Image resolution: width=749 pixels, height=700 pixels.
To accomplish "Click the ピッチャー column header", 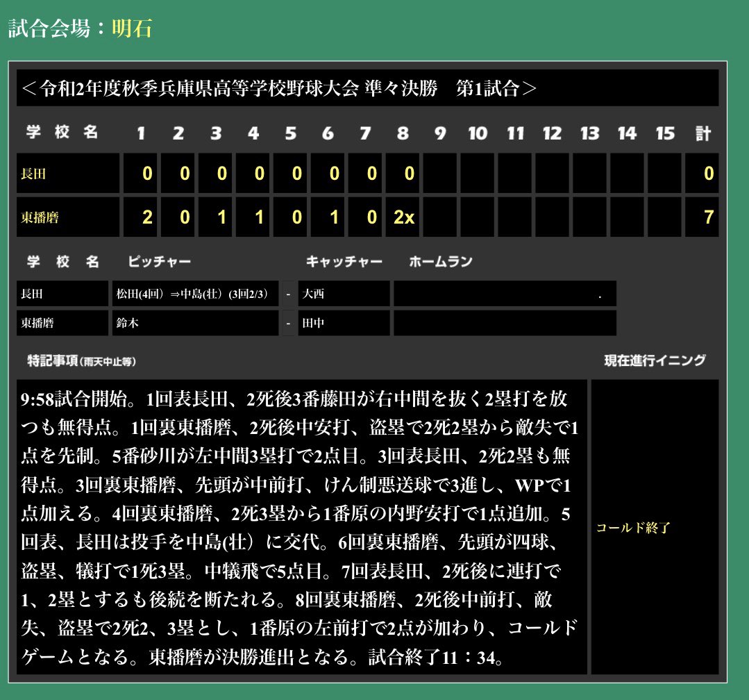I will 159,261.
